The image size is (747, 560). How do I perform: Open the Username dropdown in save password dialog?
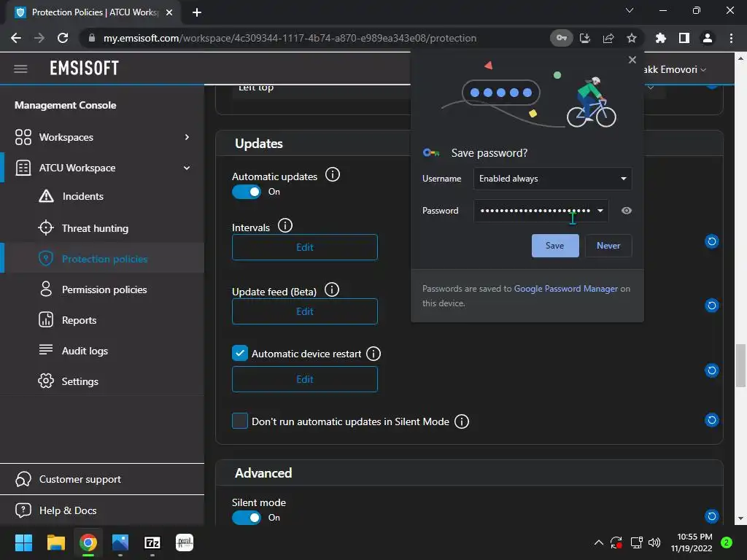(553, 179)
